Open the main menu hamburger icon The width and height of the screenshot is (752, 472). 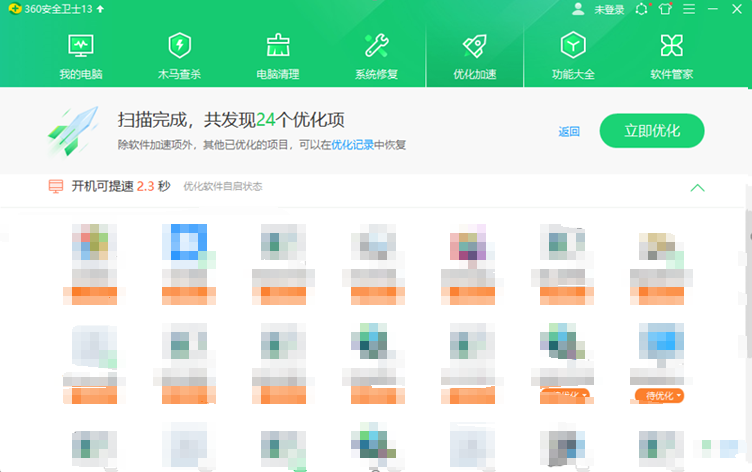coord(689,9)
